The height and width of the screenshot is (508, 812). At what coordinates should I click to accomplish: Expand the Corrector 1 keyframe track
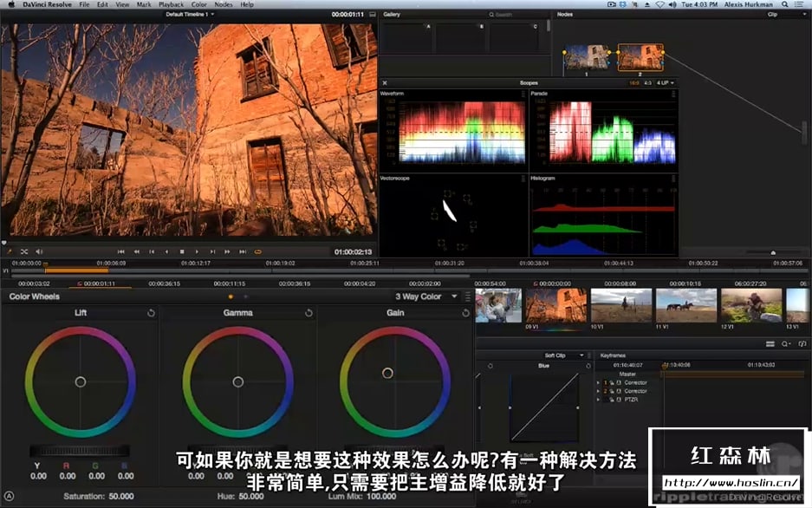click(599, 382)
